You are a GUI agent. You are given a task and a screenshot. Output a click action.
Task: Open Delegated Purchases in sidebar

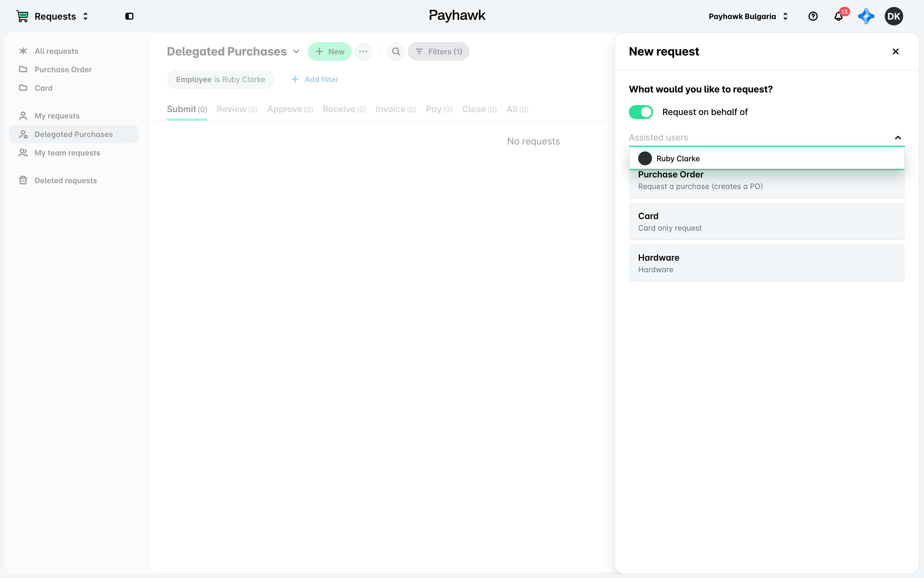[x=74, y=134]
